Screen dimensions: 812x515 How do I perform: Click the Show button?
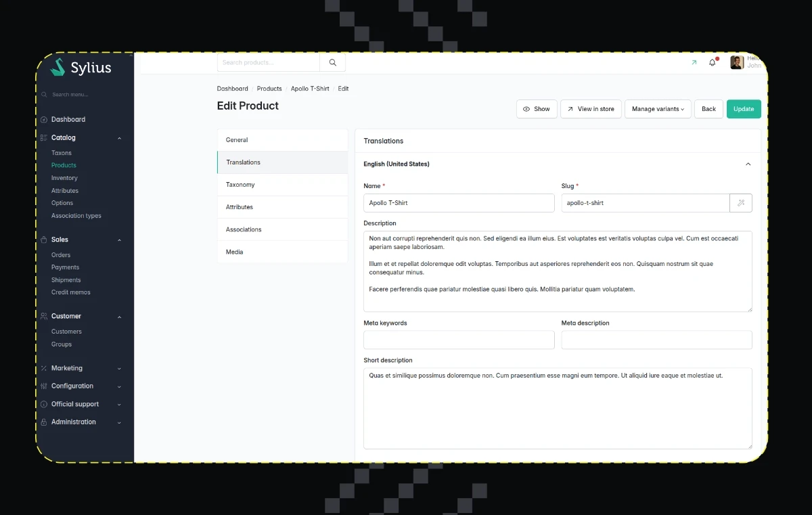[537, 109]
